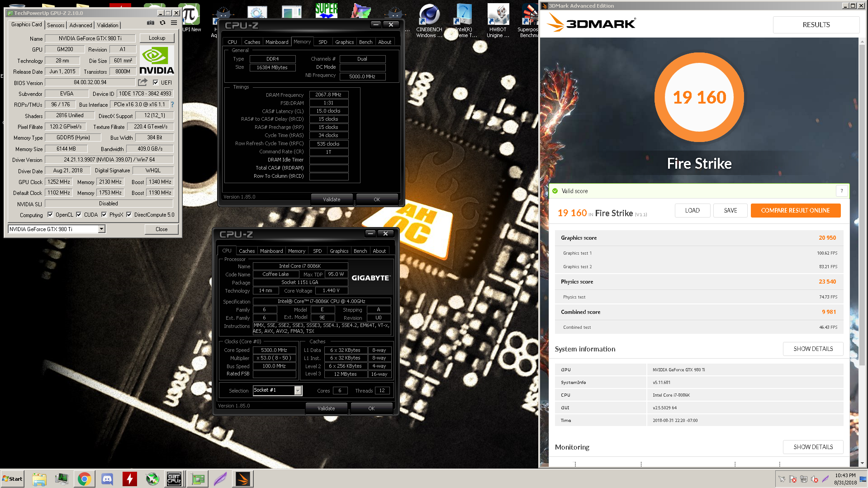Open the GPU-Z hamburger menu icon

coord(174,23)
